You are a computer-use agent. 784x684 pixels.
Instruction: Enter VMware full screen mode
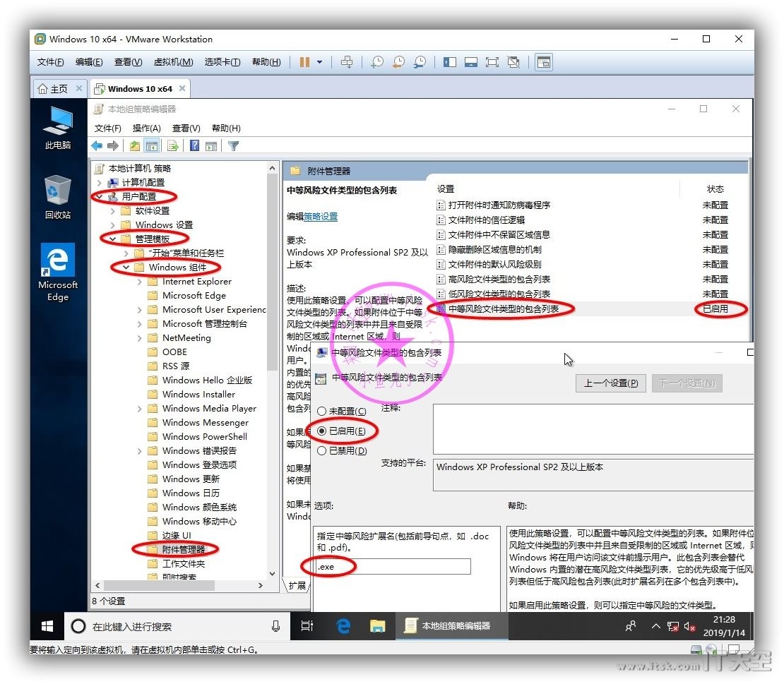tap(492, 62)
